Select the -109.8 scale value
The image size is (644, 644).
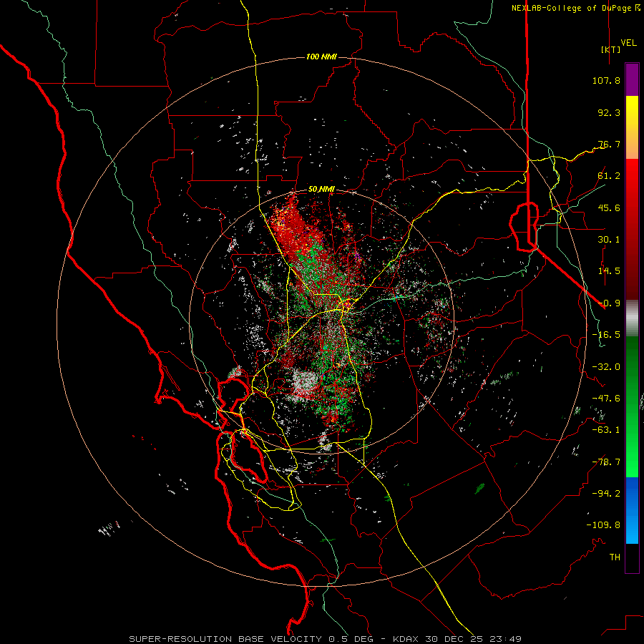pyautogui.click(x=603, y=525)
